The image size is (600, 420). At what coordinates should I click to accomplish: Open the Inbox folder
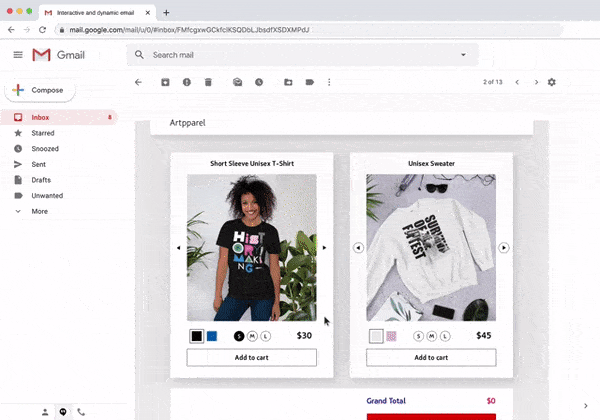click(x=59, y=117)
